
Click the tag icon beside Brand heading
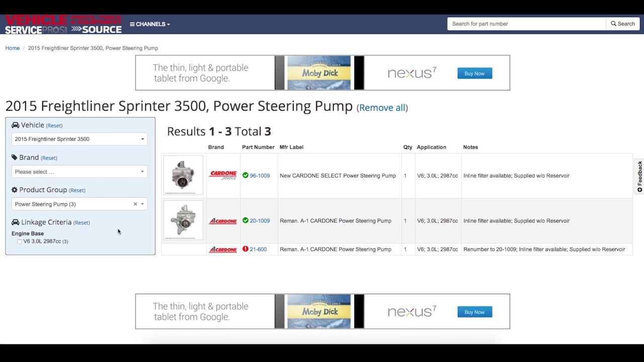point(15,157)
